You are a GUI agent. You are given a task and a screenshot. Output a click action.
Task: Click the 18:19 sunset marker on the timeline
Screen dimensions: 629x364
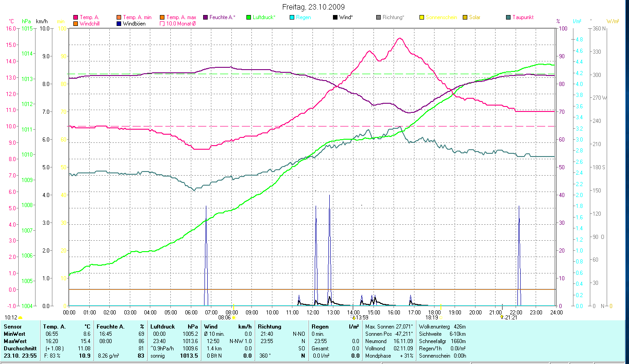[440, 318]
